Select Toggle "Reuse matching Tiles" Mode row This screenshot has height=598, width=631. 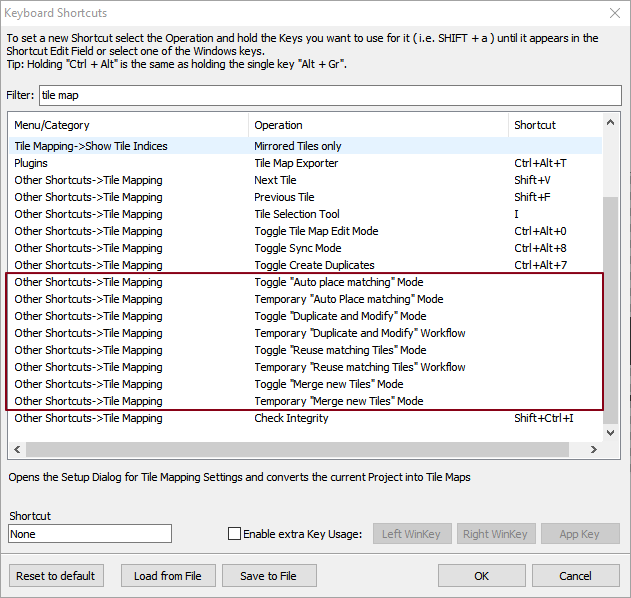pos(305,350)
